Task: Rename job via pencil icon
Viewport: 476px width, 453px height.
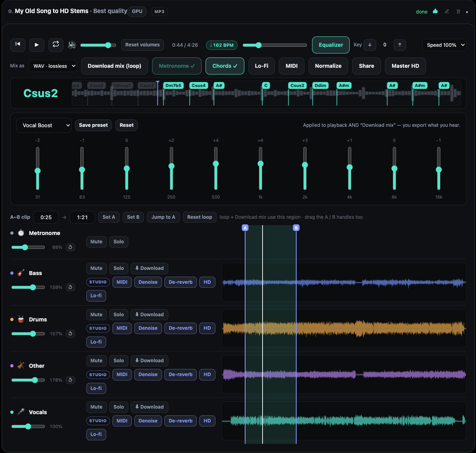Action: pyautogui.click(x=447, y=11)
